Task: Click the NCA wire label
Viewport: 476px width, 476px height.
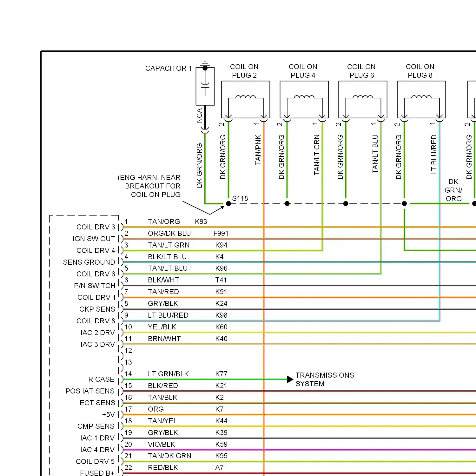Action: point(199,116)
